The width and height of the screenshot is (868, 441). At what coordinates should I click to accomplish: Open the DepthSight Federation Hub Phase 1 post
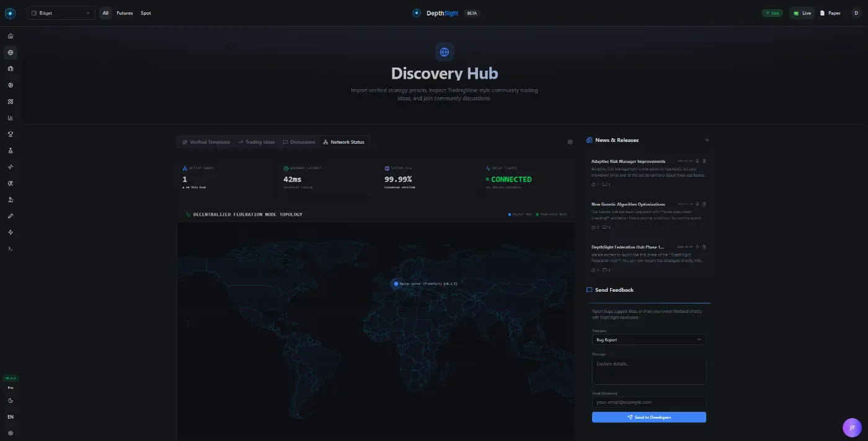tap(628, 247)
